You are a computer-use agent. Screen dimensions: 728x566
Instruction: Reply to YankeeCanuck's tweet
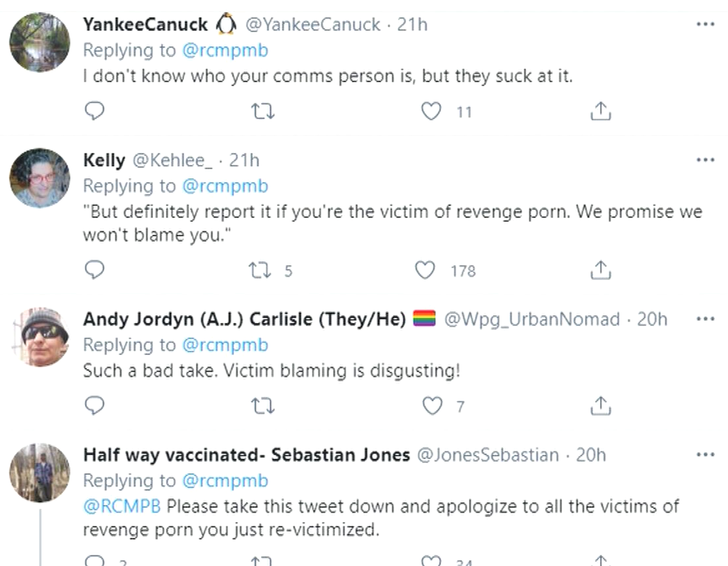[x=95, y=111]
